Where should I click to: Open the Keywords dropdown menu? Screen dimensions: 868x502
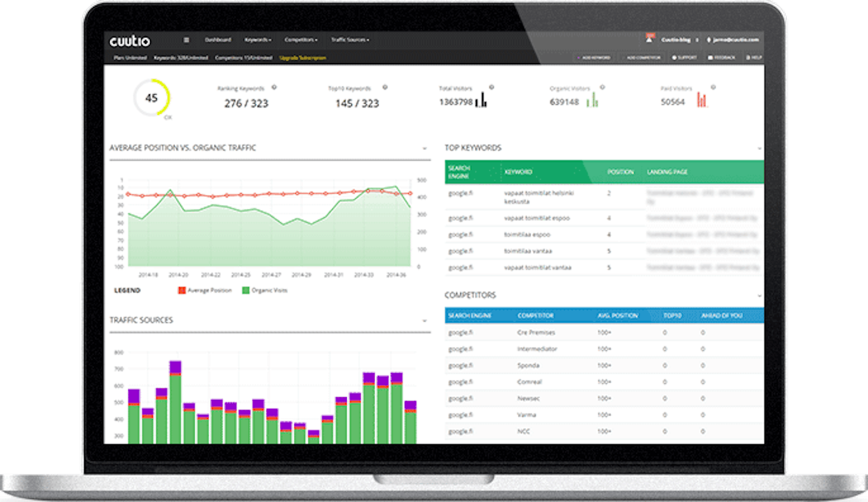[258, 40]
